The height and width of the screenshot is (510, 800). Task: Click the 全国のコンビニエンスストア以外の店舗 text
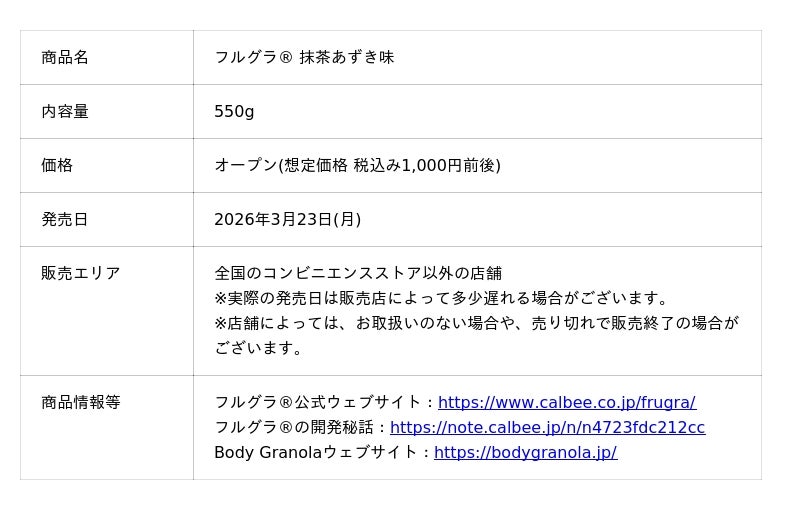(358, 273)
